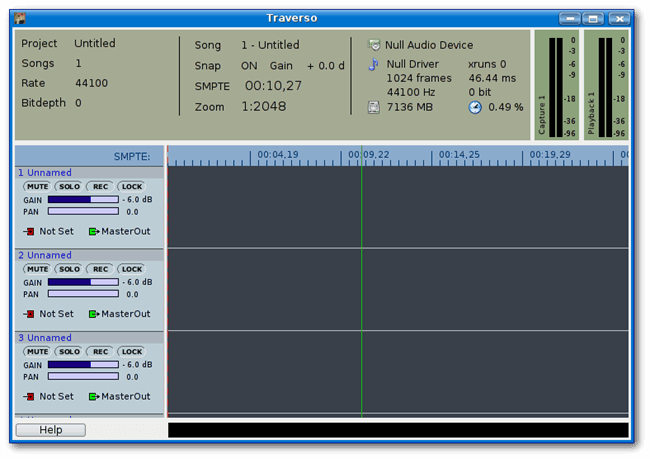The image size is (650, 459).
Task: Mute track 3 Unnamed
Action: [x=37, y=352]
